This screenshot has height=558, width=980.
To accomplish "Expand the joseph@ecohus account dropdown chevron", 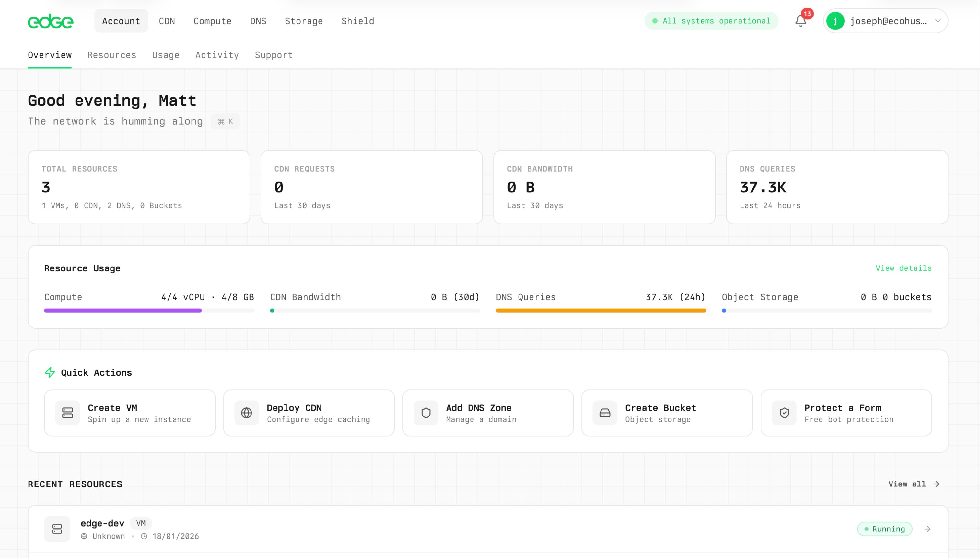I will pyautogui.click(x=938, y=21).
